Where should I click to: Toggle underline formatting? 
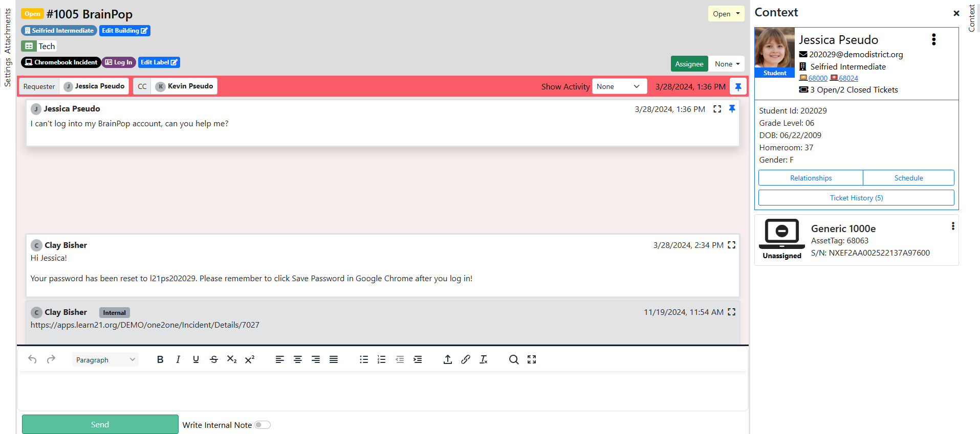coord(196,359)
